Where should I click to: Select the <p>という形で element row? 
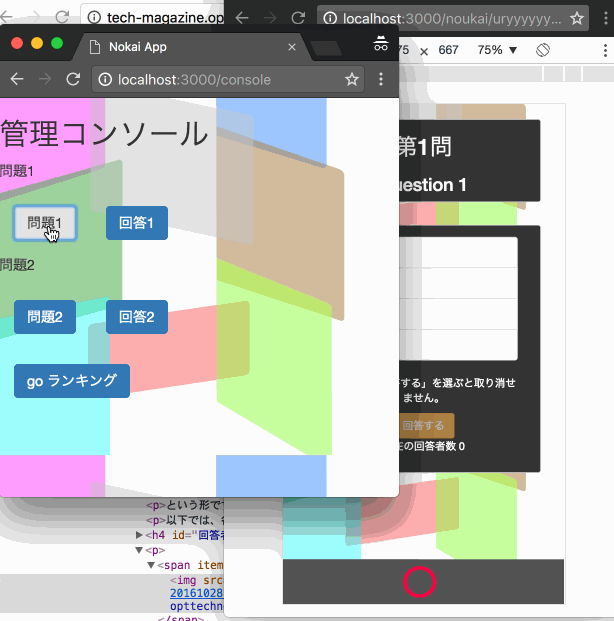tap(185, 505)
